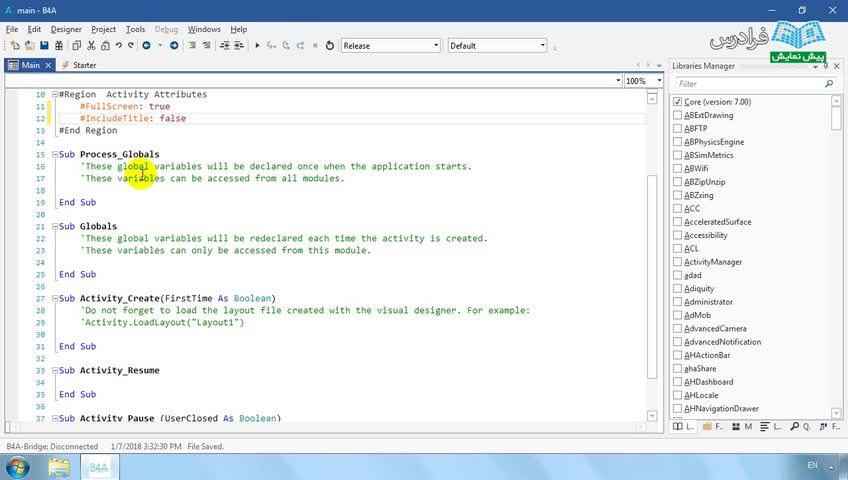The width and height of the screenshot is (848, 480).
Task: Tick the ABZxing library checkbox
Action: [x=677, y=195]
